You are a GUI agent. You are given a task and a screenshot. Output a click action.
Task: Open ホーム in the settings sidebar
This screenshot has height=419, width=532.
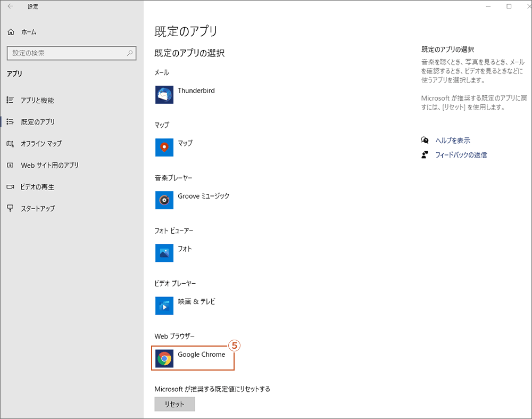click(28, 32)
